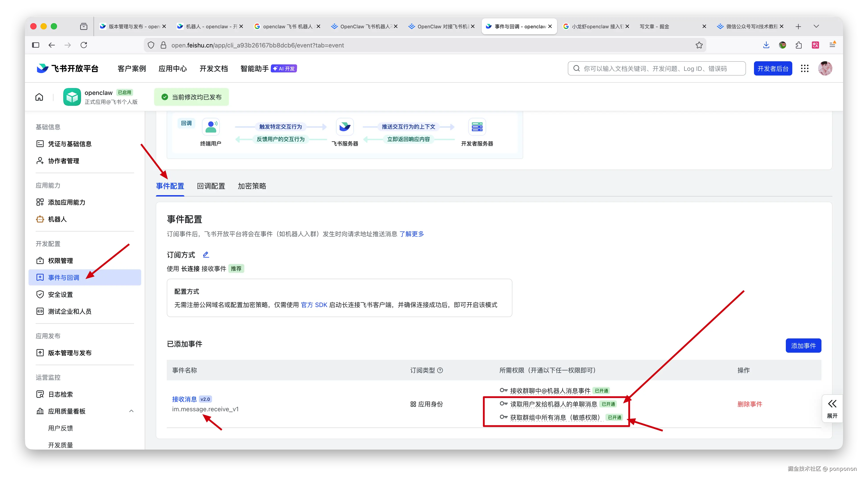Image resolution: width=868 pixels, height=483 pixels.
Task: Bookmark page with the star icon
Action: point(699,45)
